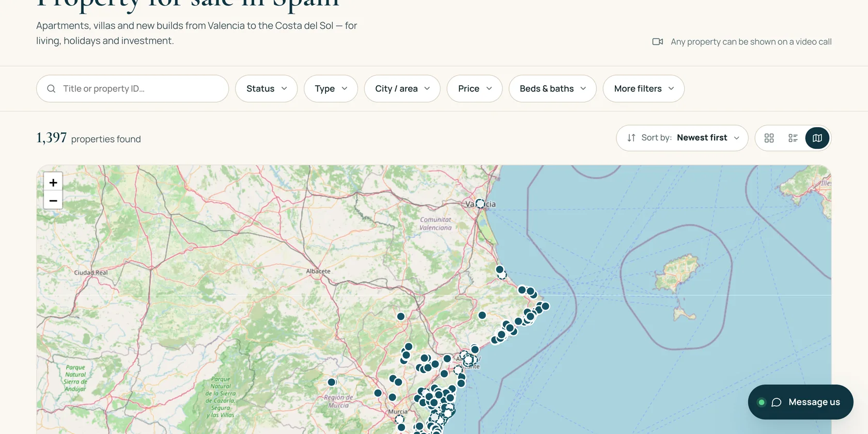Expand the City / area filter

coord(402,89)
